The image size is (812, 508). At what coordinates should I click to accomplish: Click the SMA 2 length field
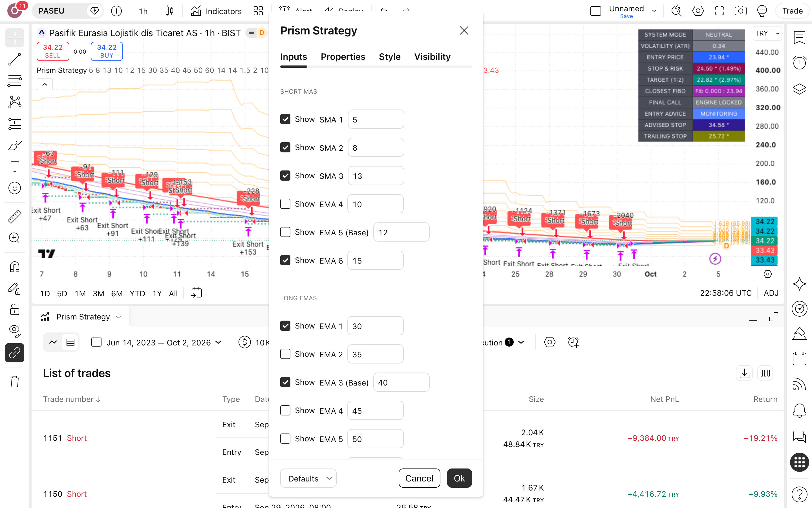pos(376,148)
